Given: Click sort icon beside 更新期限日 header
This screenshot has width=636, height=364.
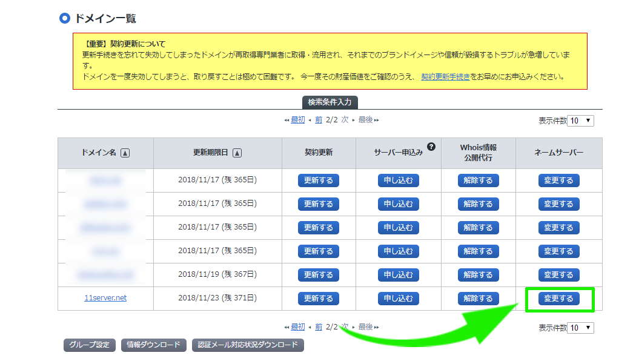Looking at the screenshot, I should click(237, 153).
